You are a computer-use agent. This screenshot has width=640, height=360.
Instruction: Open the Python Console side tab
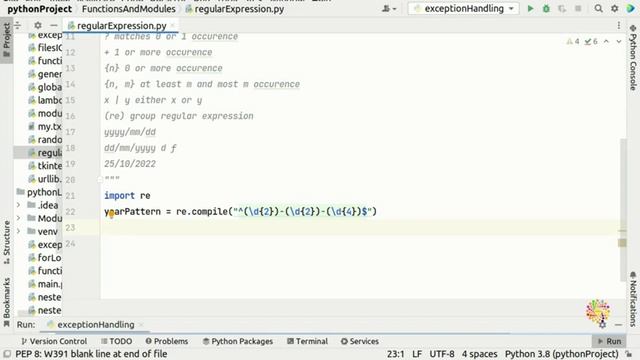pos(633,57)
